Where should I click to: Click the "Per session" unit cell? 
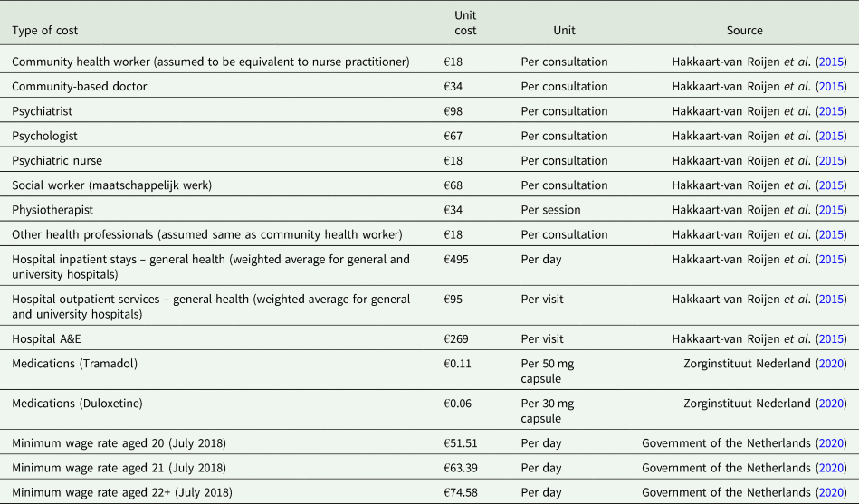coord(551,210)
